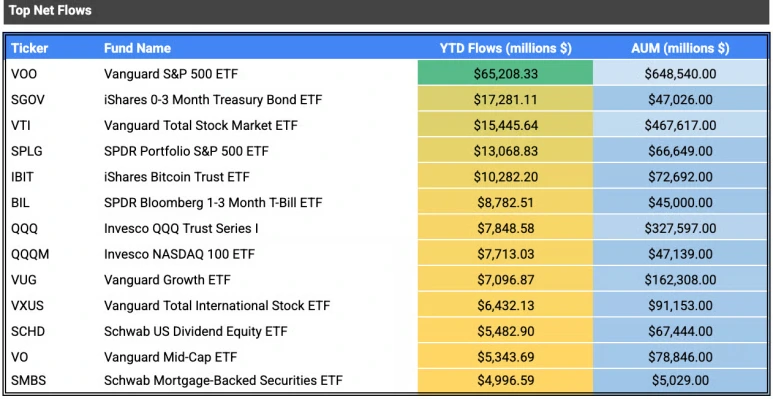Select the YTD Flows column header
This screenshot has width=773, height=399.
click(x=505, y=48)
